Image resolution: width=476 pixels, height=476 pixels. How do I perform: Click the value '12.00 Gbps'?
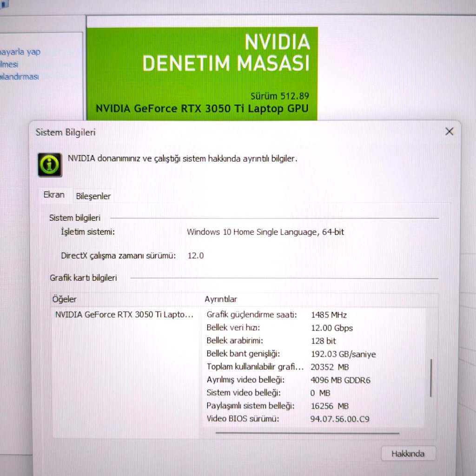click(x=332, y=328)
